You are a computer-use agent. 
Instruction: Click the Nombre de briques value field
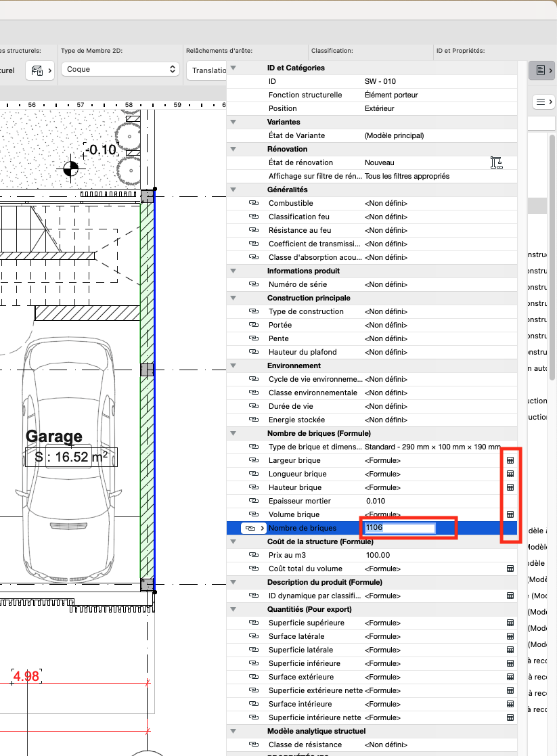coord(399,528)
